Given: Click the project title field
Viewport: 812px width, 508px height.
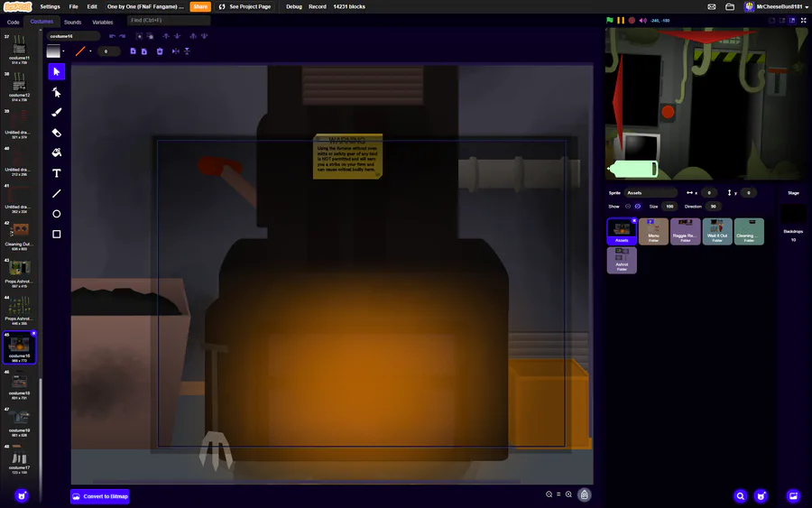Looking at the screenshot, I should point(145,6).
